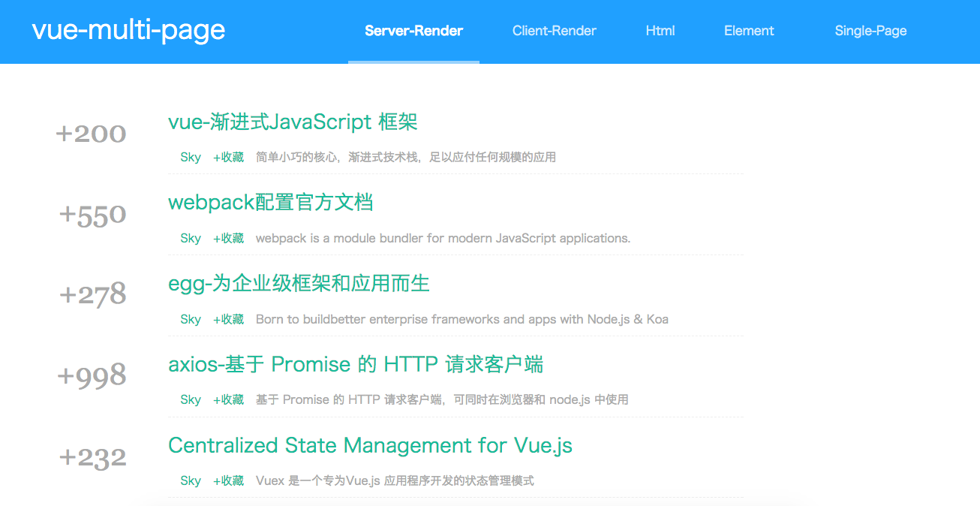The height and width of the screenshot is (506, 980).
Task: Open the Client-Render tab
Action: [554, 31]
